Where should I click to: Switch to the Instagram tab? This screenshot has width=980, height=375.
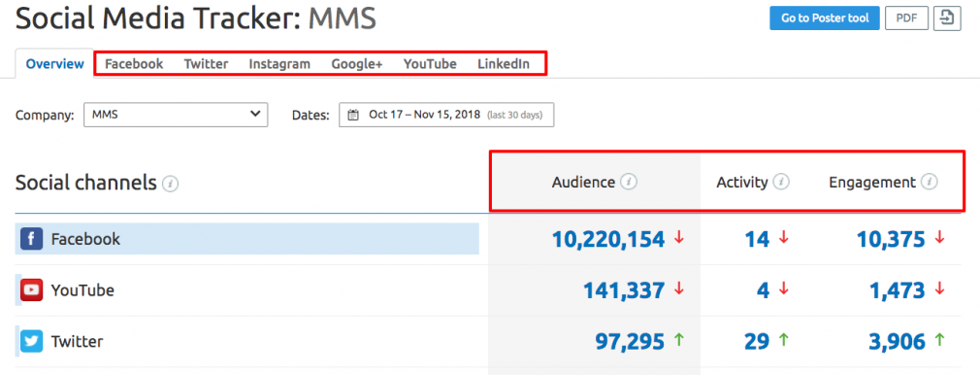click(279, 64)
